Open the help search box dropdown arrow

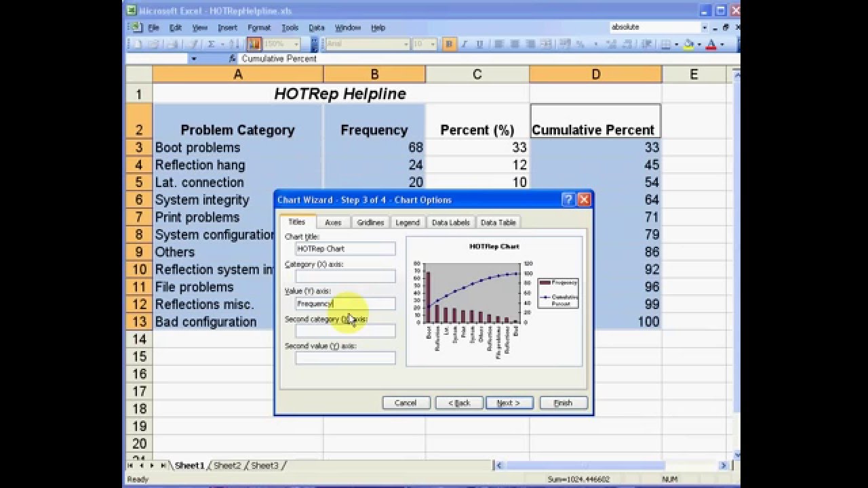click(x=705, y=27)
